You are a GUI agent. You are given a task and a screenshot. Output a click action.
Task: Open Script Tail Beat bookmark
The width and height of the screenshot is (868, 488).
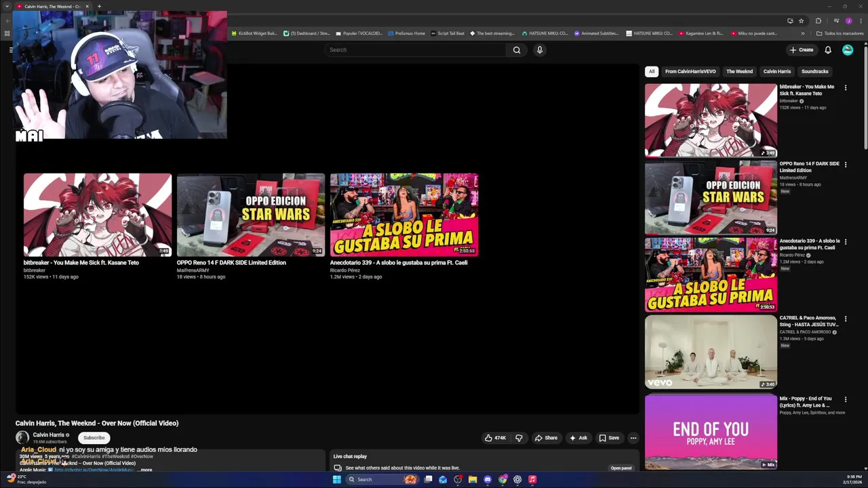click(x=448, y=33)
